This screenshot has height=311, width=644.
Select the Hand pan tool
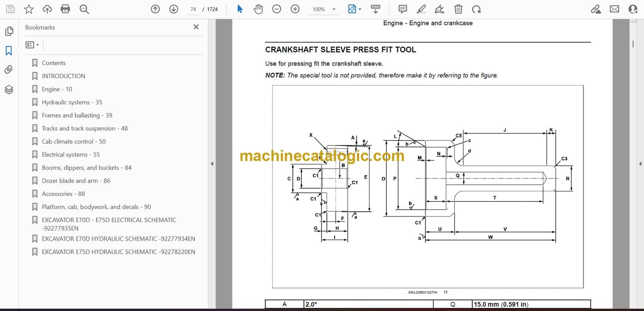click(x=258, y=9)
